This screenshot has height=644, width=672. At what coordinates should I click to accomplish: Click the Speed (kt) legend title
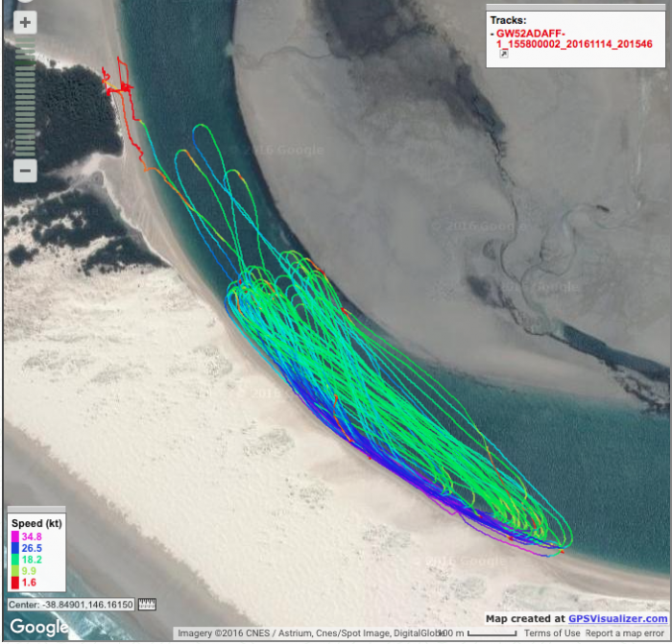click(36, 523)
